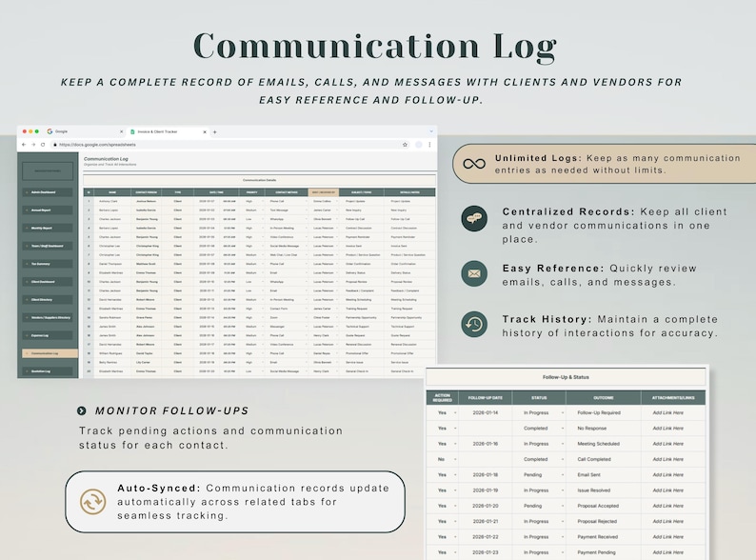This screenshot has width=756, height=560.
Task: Click the Follow-Up & Status section title
Action: tap(566, 377)
